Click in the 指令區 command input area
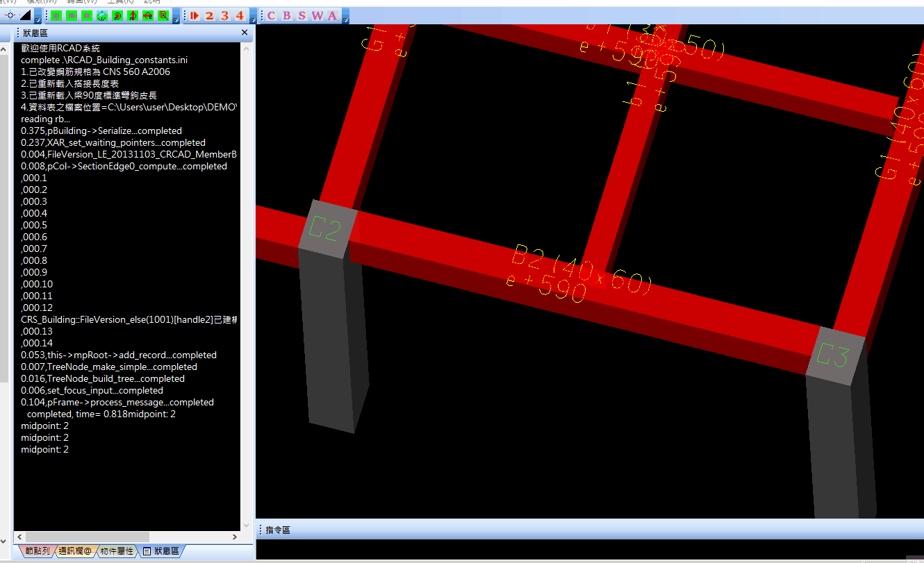 click(589, 548)
